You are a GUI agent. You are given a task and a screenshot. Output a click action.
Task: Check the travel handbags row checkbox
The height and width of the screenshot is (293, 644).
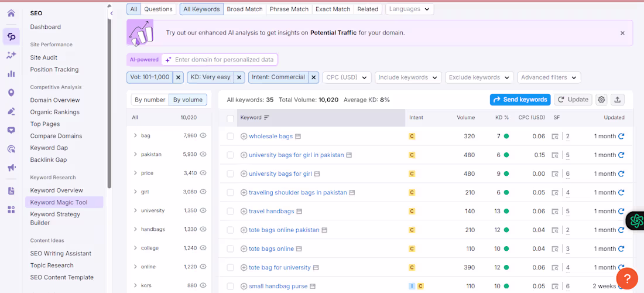coord(231,211)
